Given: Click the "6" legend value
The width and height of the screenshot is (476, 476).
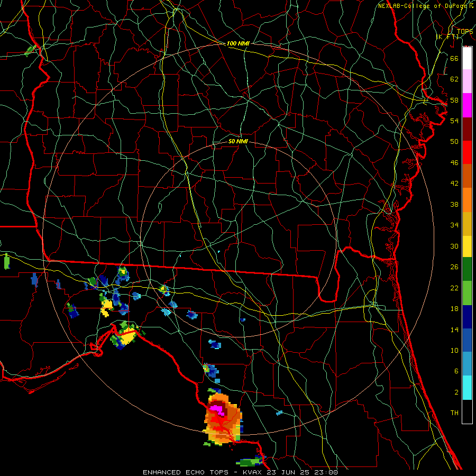Looking at the screenshot, I should click(x=456, y=371).
